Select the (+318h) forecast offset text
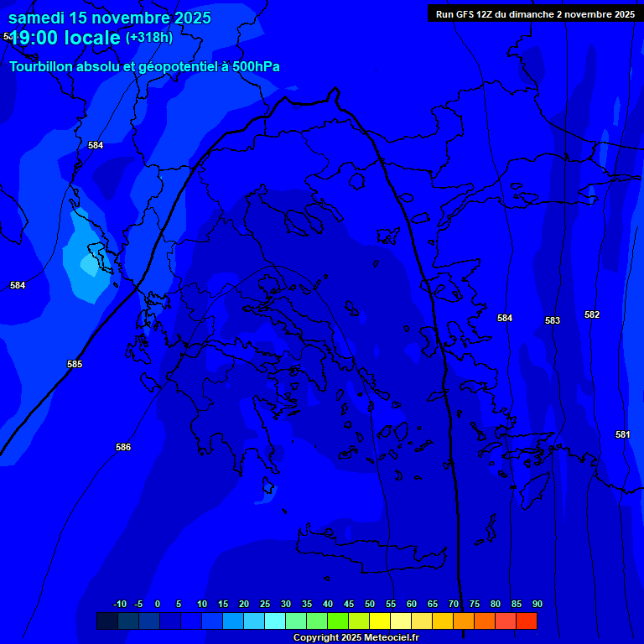The width and height of the screenshot is (644, 644). point(149,38)
